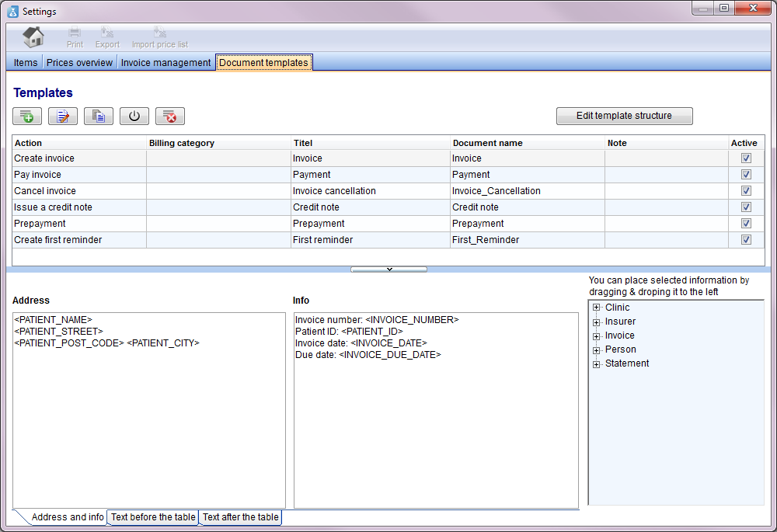Select the Statement tree item label
Viewport: 777px width, 532px height.
[x=627, y=363]
